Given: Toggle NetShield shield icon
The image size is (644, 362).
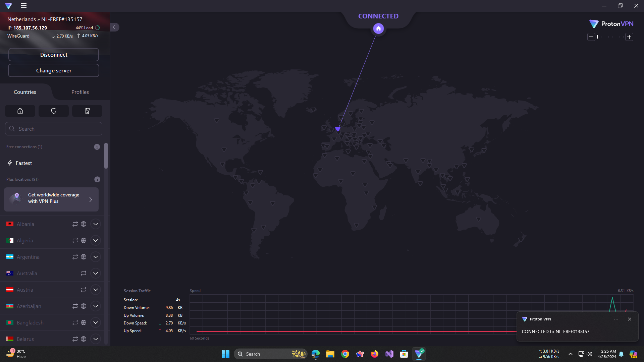Looking at the screenshot, I should pyautogui.click(x=54, y=111).
